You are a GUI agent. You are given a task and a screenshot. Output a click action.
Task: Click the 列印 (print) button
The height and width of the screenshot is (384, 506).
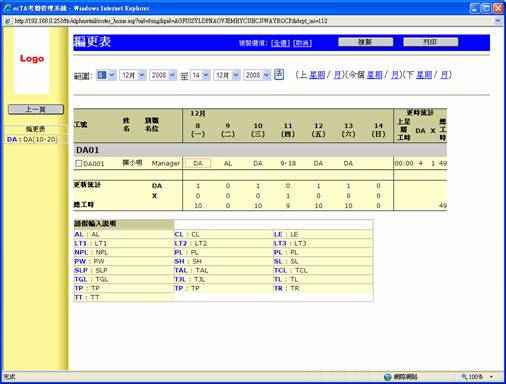tap(431, 42)
